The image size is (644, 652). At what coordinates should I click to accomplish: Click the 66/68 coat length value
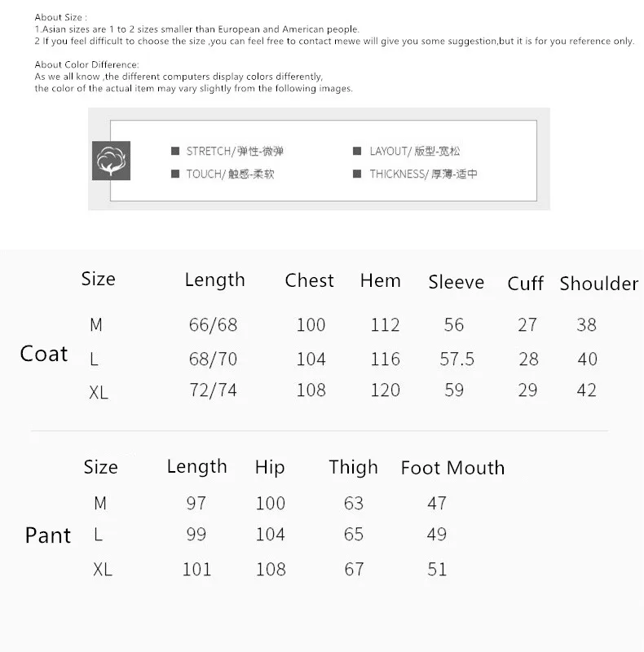tap(213, 324)
